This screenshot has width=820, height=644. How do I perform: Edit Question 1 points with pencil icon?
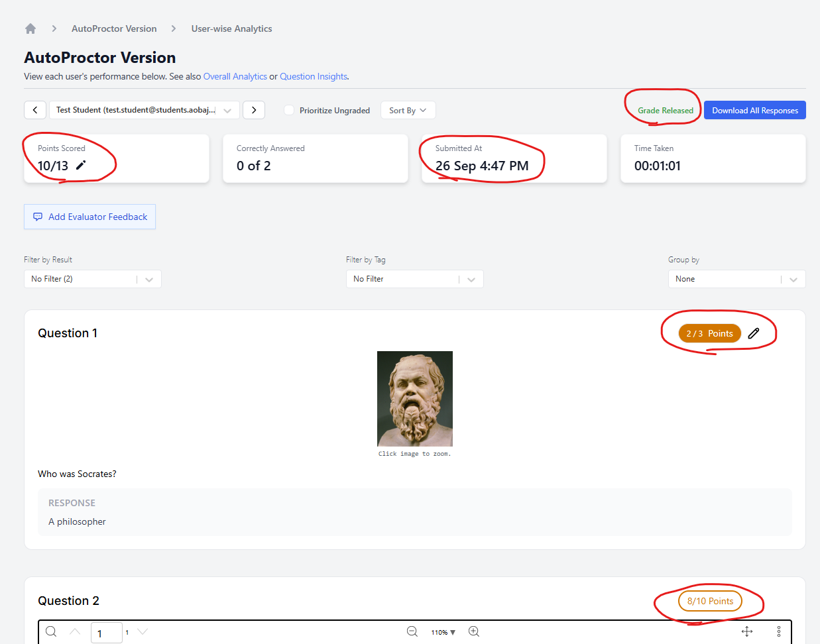pyautogui.click(x=754, y=333)
